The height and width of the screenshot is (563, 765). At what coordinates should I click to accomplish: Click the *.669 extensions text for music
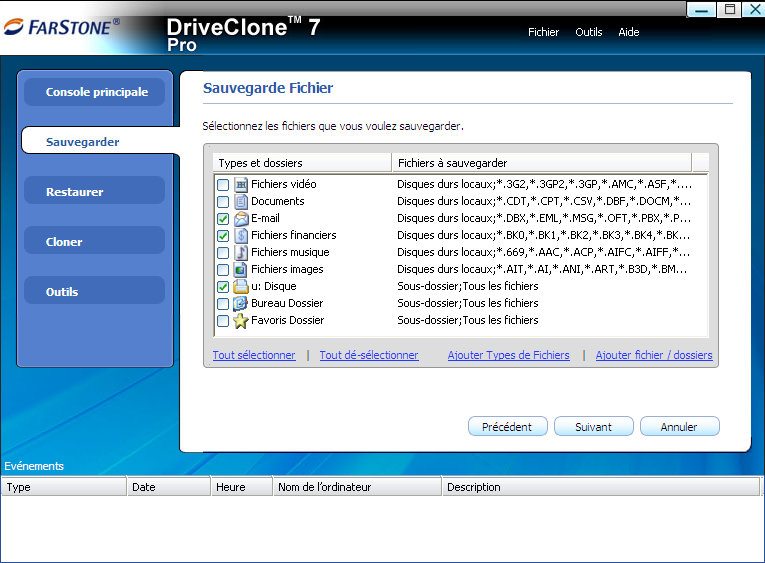pyautogui.click(x=544, y=253)
